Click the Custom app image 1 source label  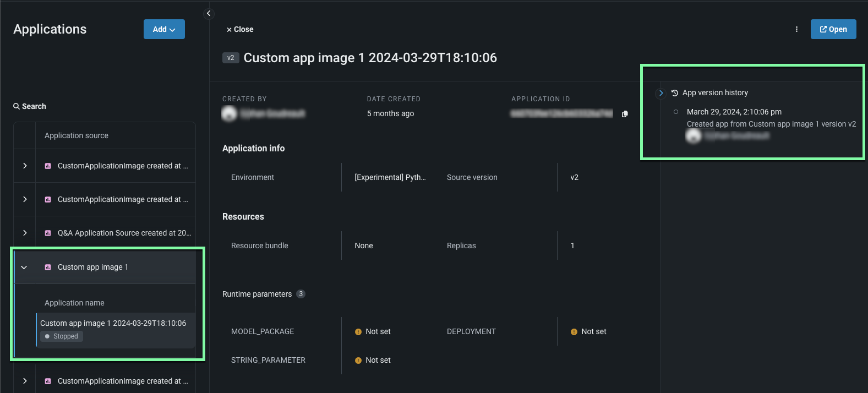pos(93,267)
